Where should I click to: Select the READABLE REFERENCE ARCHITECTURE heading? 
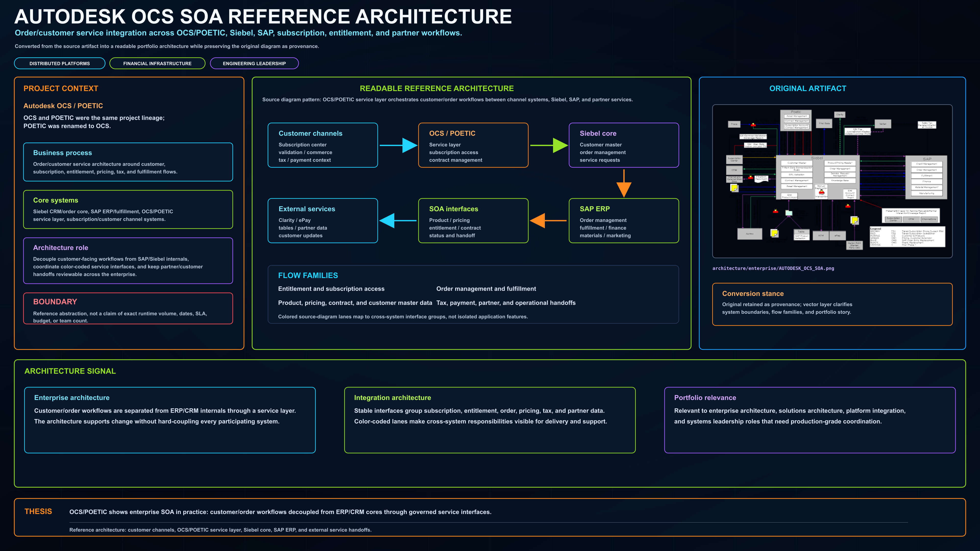[x=437, y=89]
